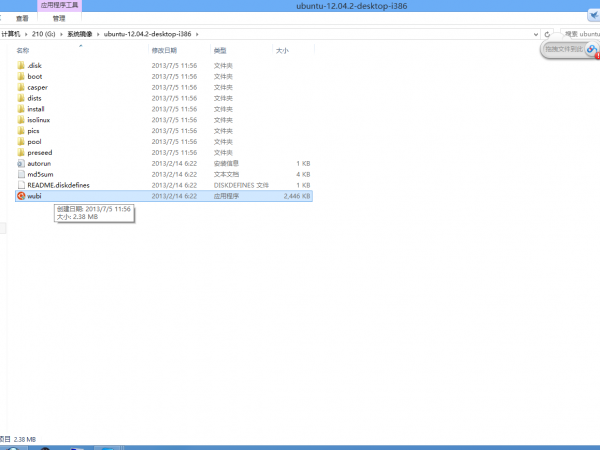
Task: Open the 管理 ribbon tab
Action: pos(59,18)
